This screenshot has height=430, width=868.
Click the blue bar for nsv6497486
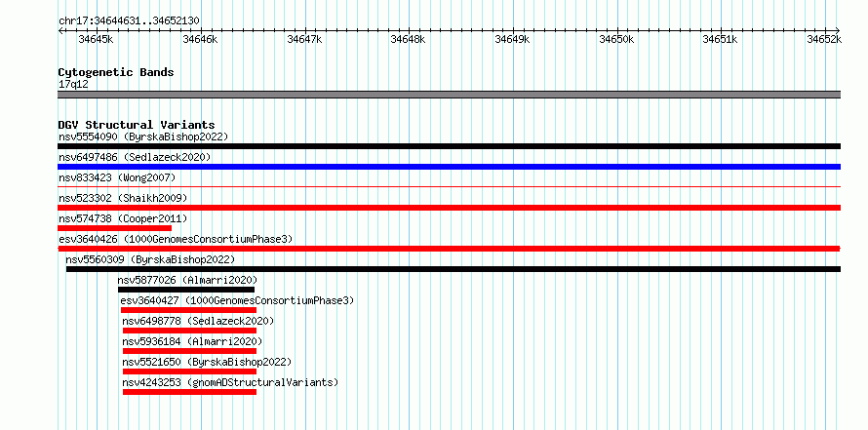449,167
